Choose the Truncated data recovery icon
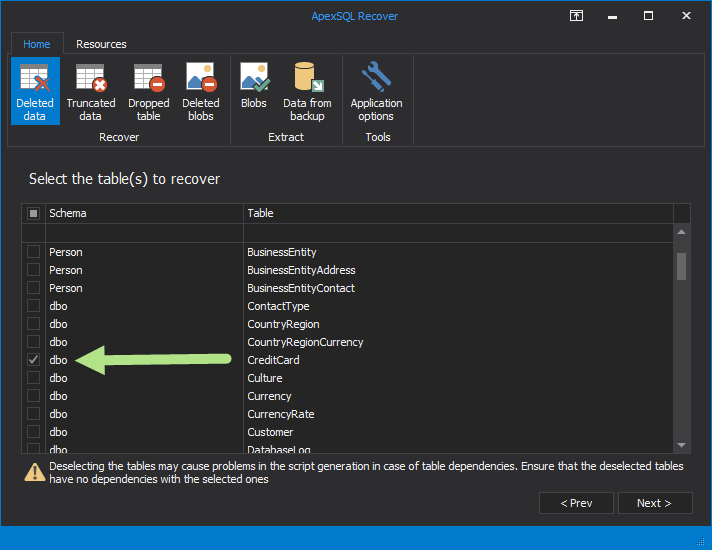The width and height of the screenshot is (712, 550). [x=91, y=91]
